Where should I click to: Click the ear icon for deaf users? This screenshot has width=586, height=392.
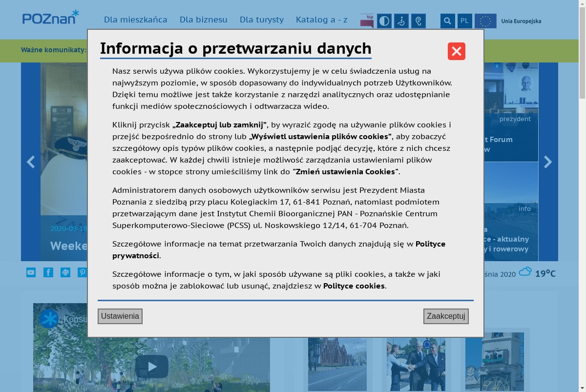coord(419,21)
